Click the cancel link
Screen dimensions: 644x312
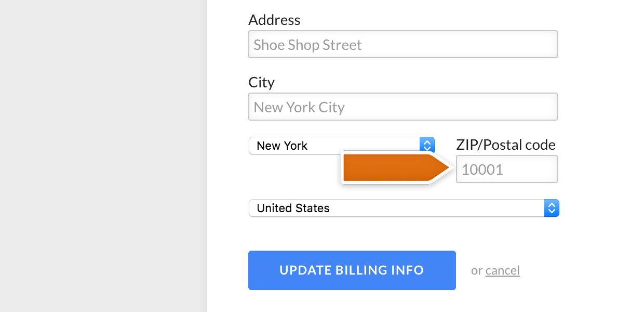(x=502, y=270)
